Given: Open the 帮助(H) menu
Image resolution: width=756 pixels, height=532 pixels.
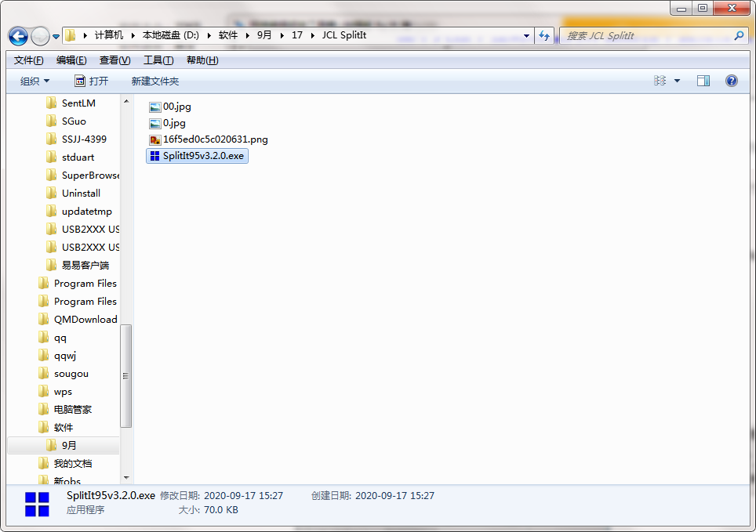Looking at the screenshot, I should (x=202, y=60).
